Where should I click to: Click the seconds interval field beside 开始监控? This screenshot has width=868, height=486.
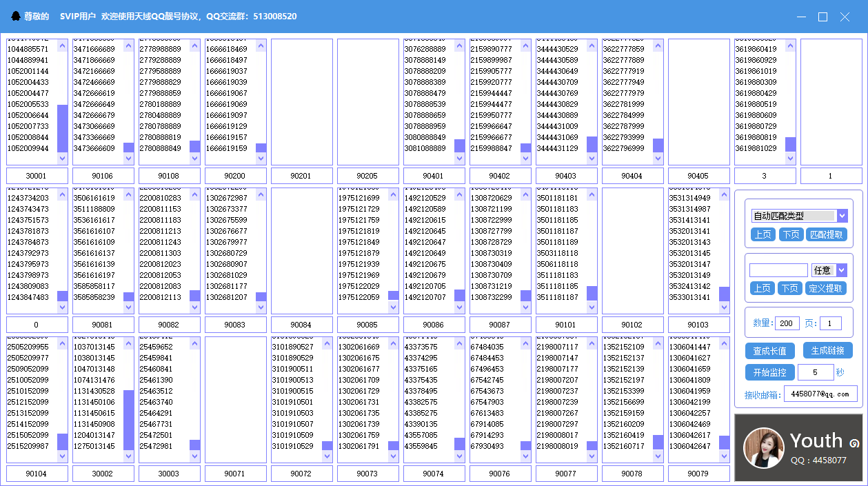coord(815,372)
